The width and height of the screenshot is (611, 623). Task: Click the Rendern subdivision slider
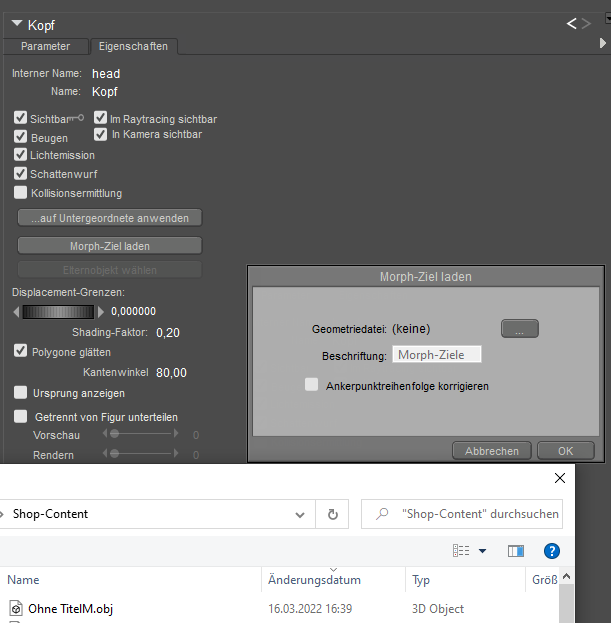click(141, 453)
